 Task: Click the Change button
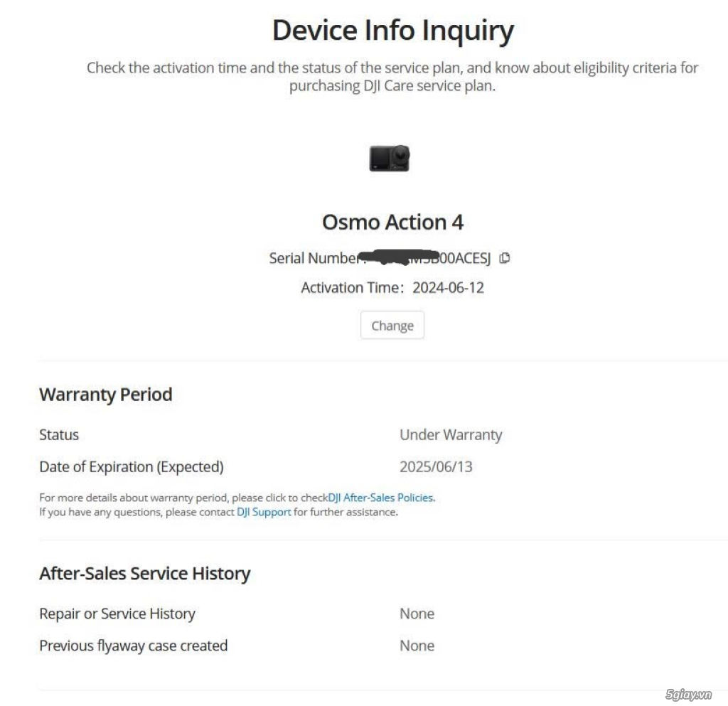[x=392, y=325]
